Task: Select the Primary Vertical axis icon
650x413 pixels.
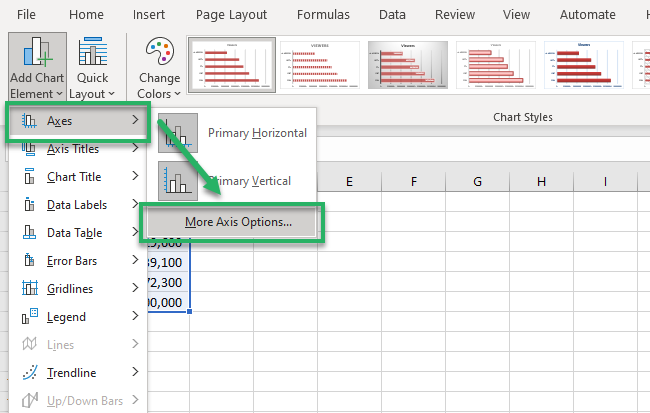Action: click(177, 181)
